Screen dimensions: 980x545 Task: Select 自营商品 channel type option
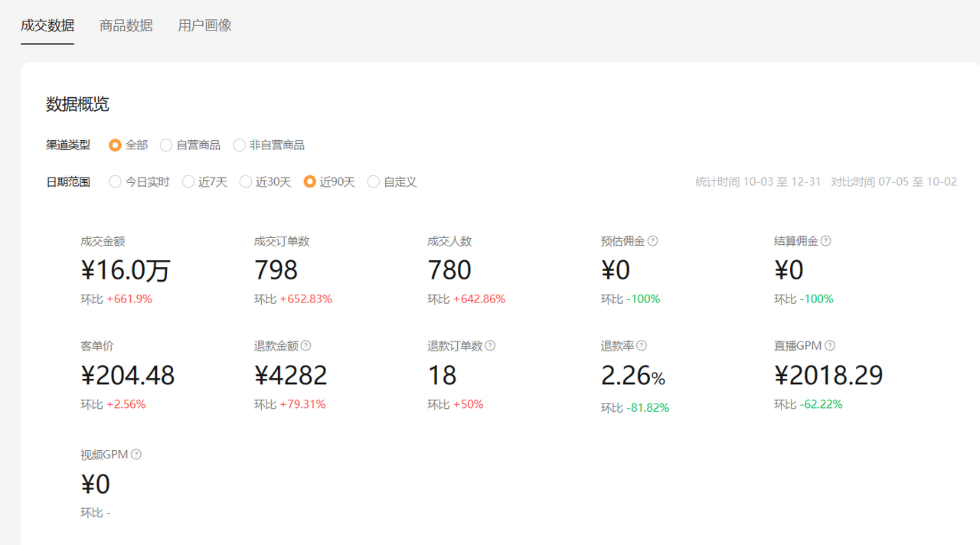point(166,145)
